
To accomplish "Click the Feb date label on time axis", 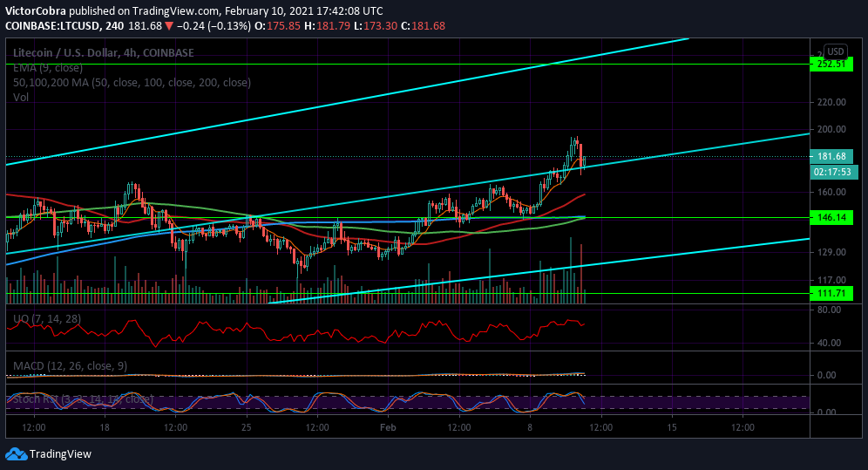I will (388, 427).
